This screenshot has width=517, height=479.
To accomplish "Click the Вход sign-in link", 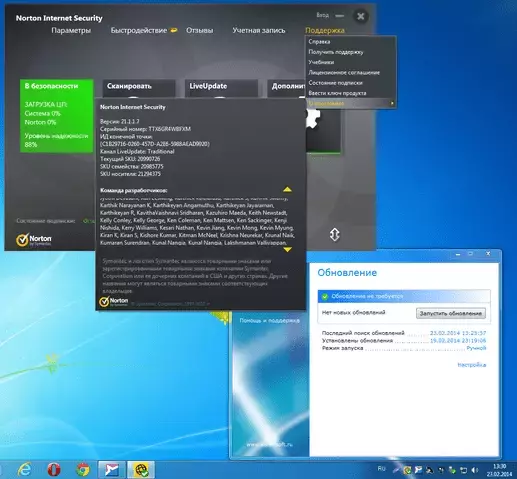I will pyautogui.click(x=322, y=15).
